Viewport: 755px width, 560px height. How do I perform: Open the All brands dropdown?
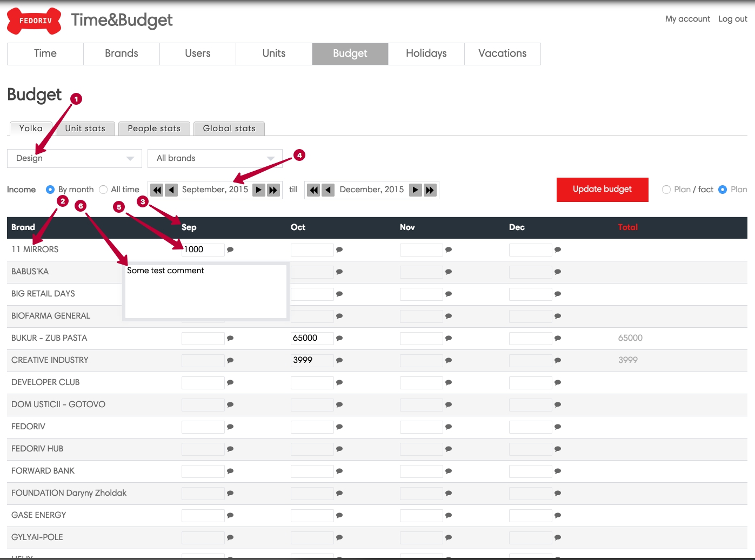pyautogui.click(x=215, y=158)
